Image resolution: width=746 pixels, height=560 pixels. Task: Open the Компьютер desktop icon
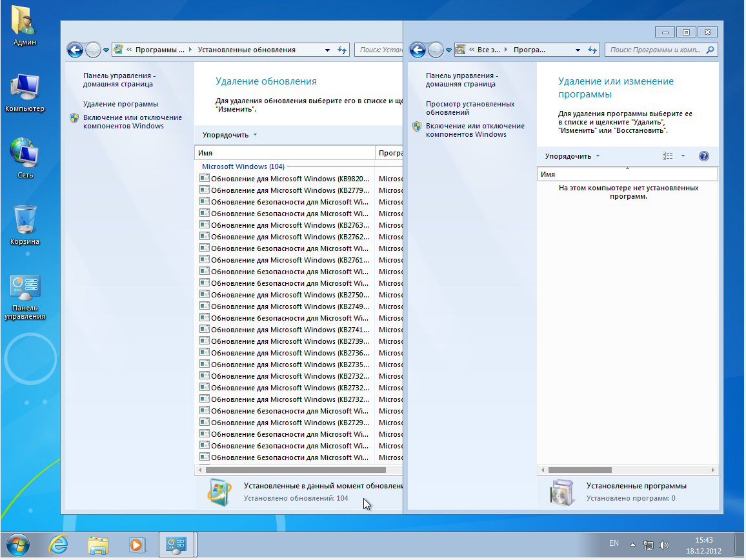click(x=25, y=92)
